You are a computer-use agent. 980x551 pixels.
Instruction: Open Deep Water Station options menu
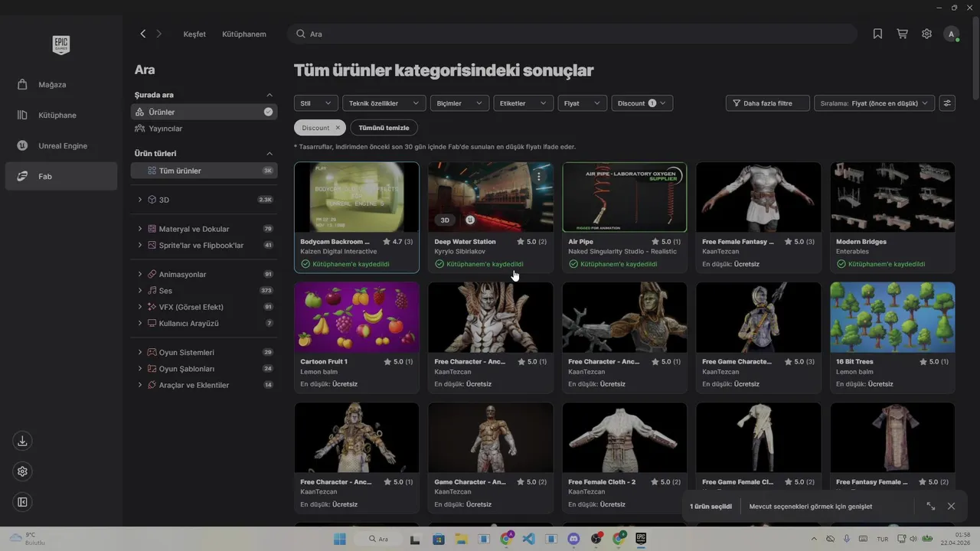tap(539, 177)
